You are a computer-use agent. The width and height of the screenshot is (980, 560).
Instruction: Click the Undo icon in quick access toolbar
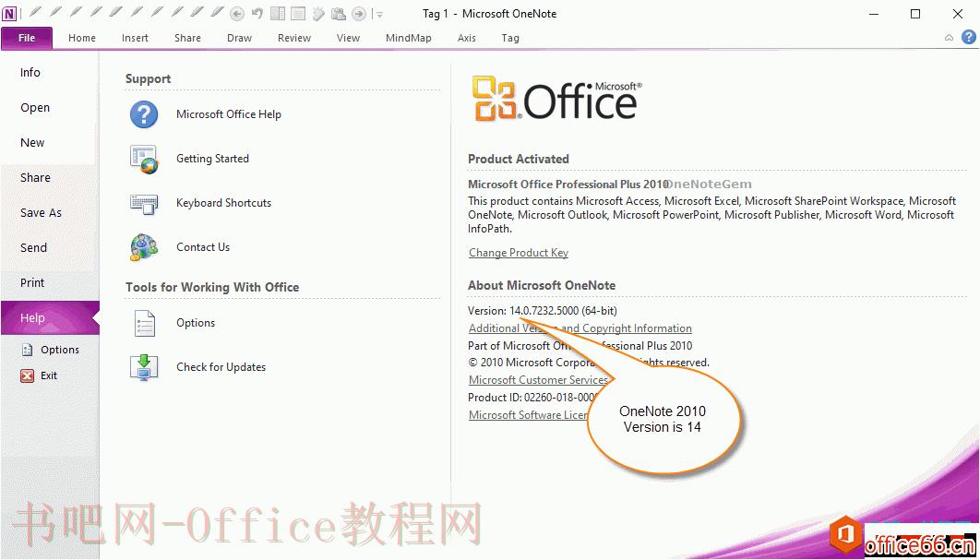point(257,14)
